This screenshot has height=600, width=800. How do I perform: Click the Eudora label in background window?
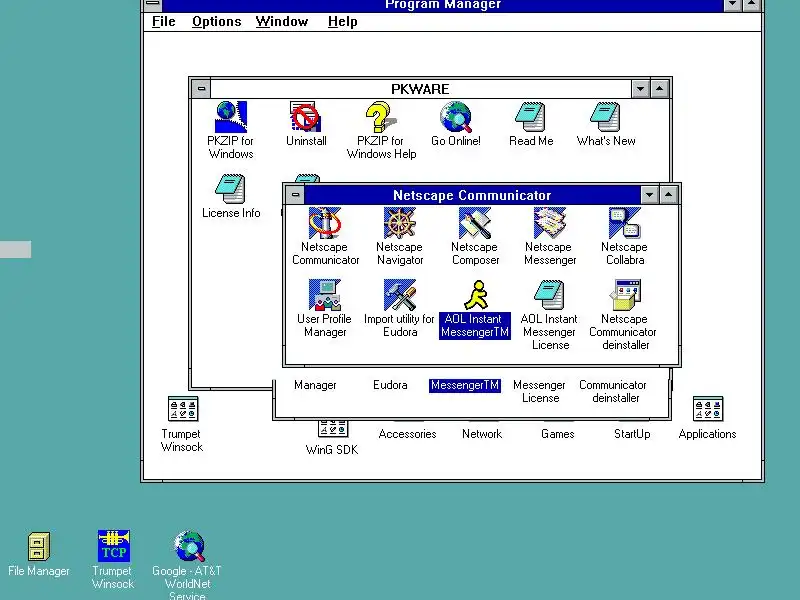pyautogui.click(x=390, y=385)
